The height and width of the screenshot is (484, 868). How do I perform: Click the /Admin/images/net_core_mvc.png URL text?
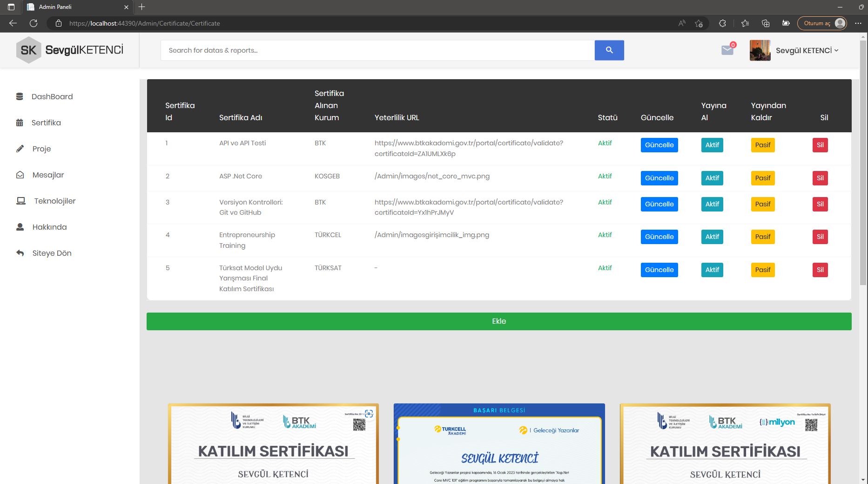tap(432, 176)
